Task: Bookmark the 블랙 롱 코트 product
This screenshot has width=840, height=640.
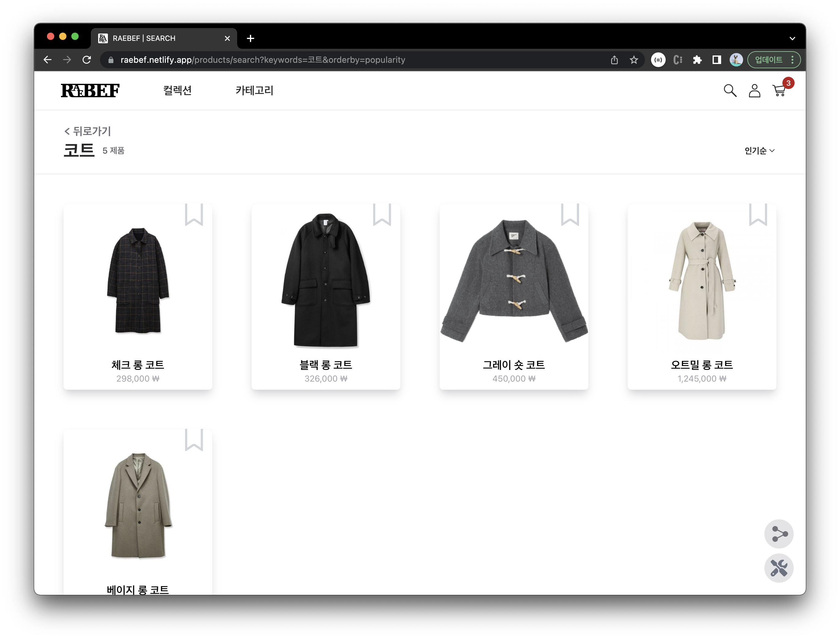Action: [382, 215]
